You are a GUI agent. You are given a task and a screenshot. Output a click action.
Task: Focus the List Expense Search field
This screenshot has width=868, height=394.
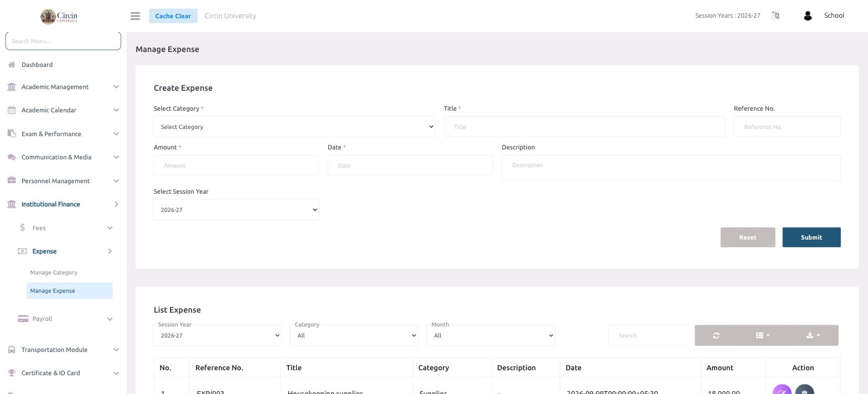(x=652, y=335)
